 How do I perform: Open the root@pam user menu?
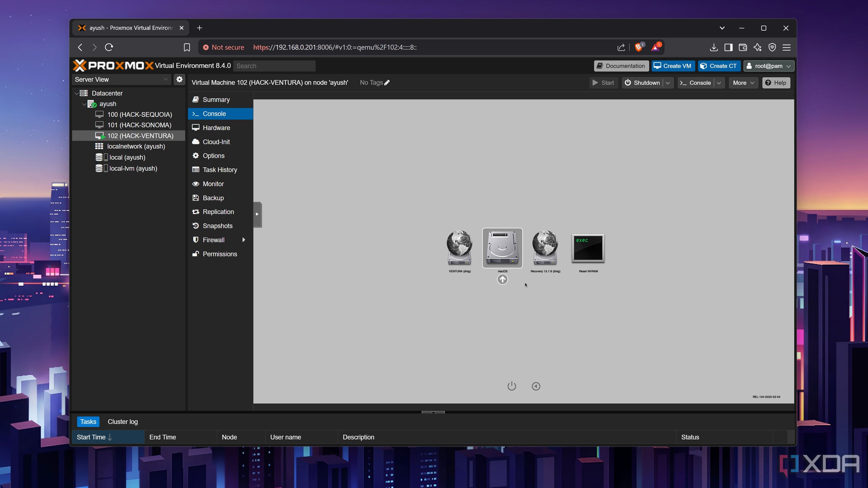pos(769,66)
